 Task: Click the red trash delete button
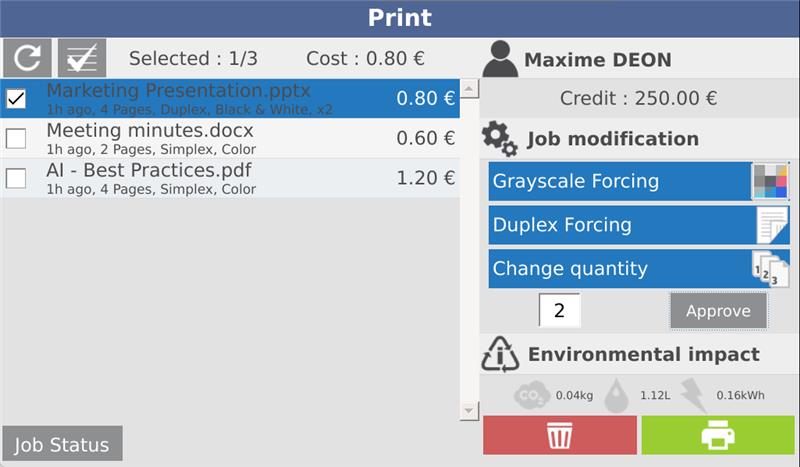[x=560, y=435]
